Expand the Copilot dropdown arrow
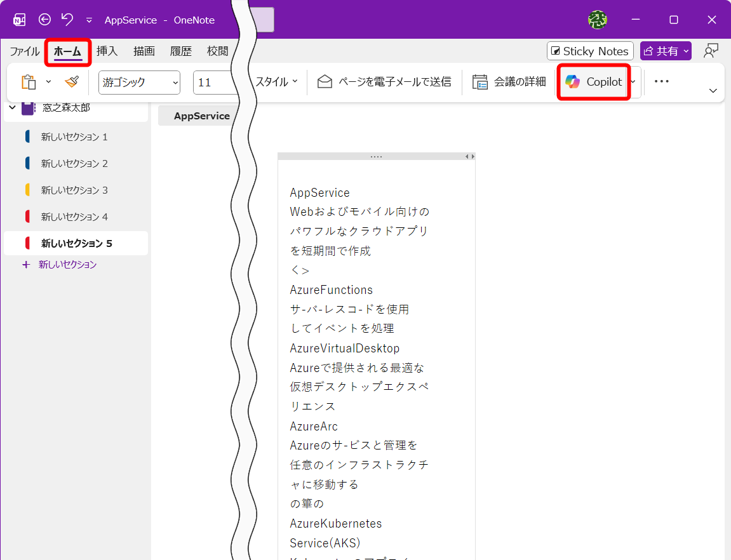 point(633,82)
